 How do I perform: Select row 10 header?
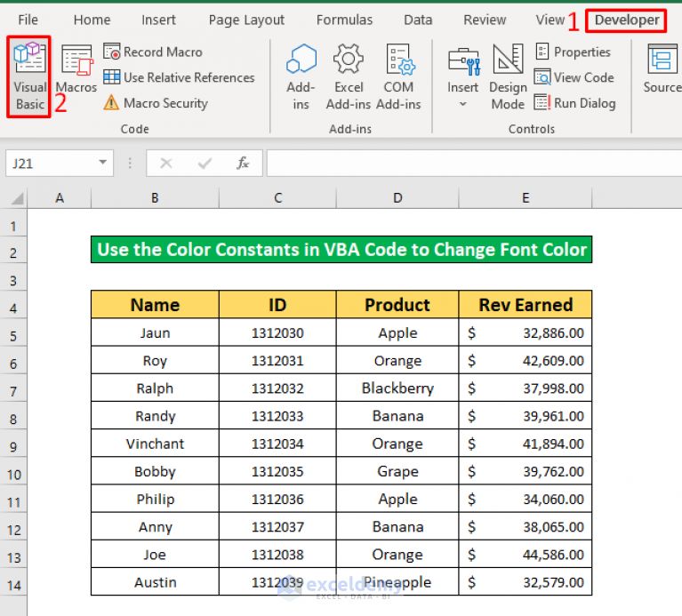point(13,475)
